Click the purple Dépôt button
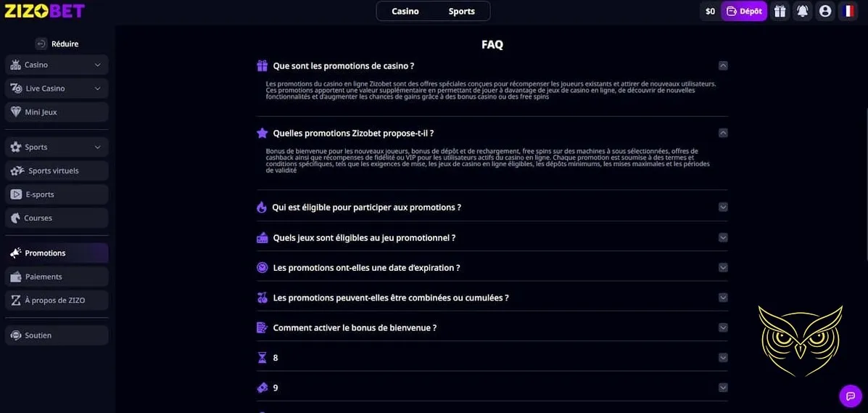The width and height of the screenshot is (868, 413). click(x=744, y=11)
